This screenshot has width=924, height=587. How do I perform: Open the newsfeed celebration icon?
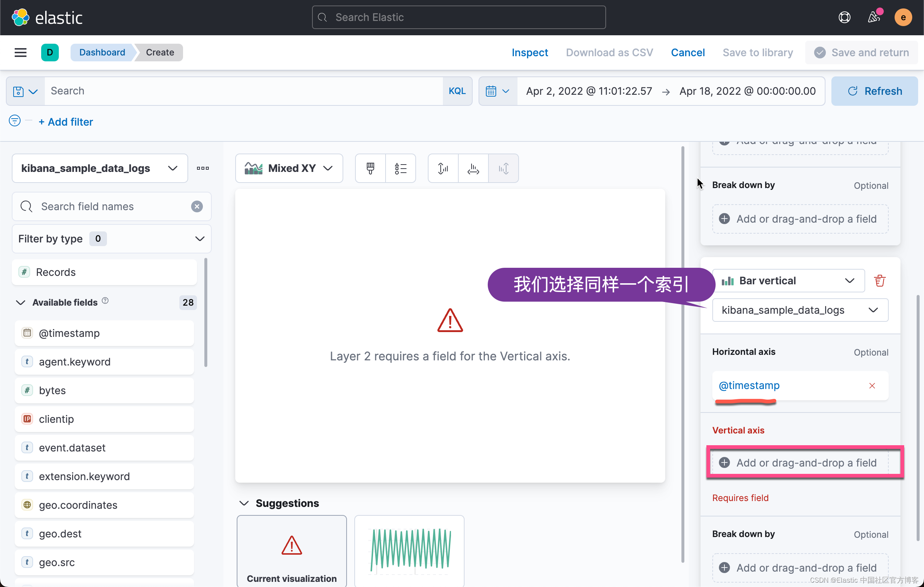[x=874, y=17]
